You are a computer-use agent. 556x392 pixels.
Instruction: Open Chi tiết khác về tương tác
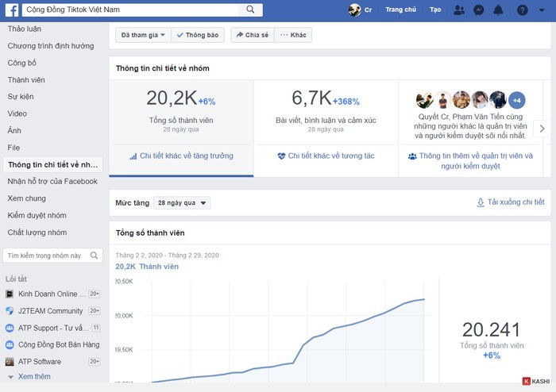click(331, 156)
